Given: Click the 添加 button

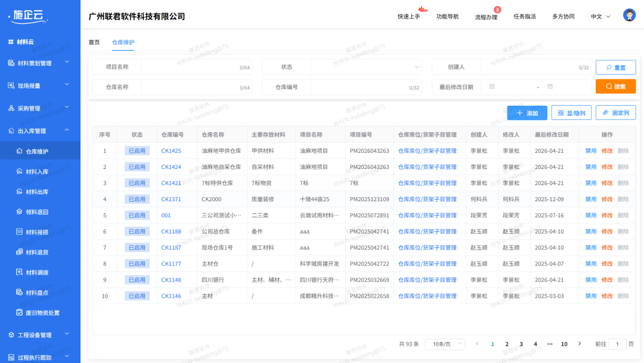Looking at the screenshot, I should pyautogui.click(x=527, y=113).
